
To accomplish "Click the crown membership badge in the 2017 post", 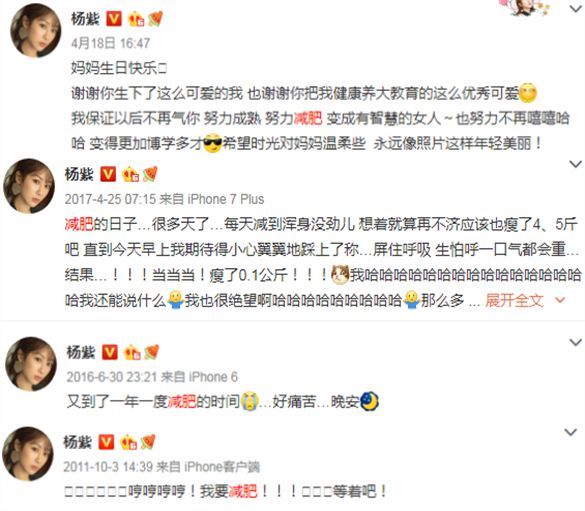I will coord(130,174).
